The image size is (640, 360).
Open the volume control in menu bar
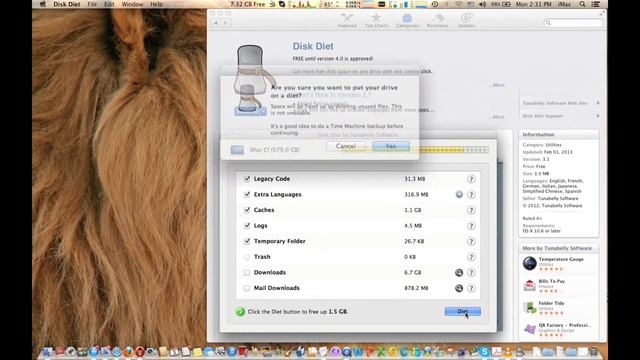[x=482, y=4]
